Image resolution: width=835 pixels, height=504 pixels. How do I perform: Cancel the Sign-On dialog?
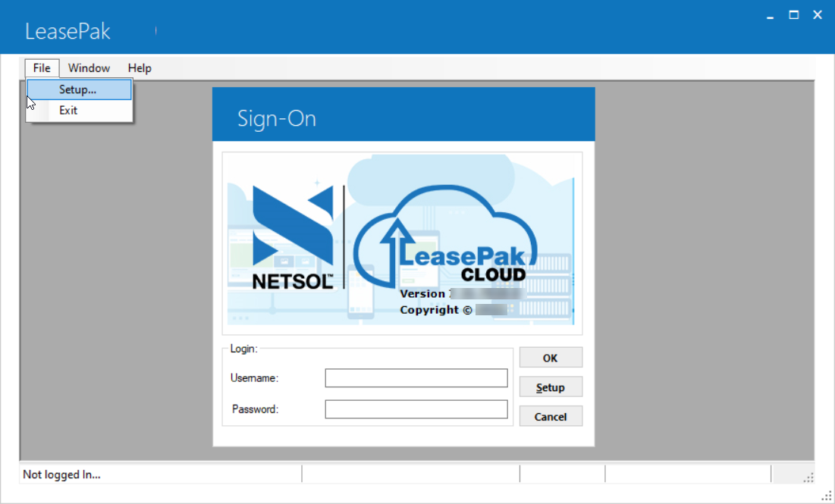(551, 416)
